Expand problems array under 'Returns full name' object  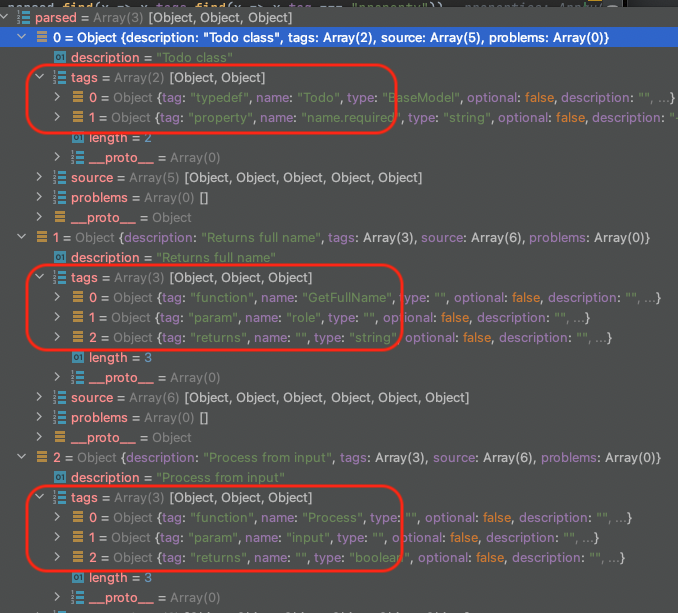(39, 417)
